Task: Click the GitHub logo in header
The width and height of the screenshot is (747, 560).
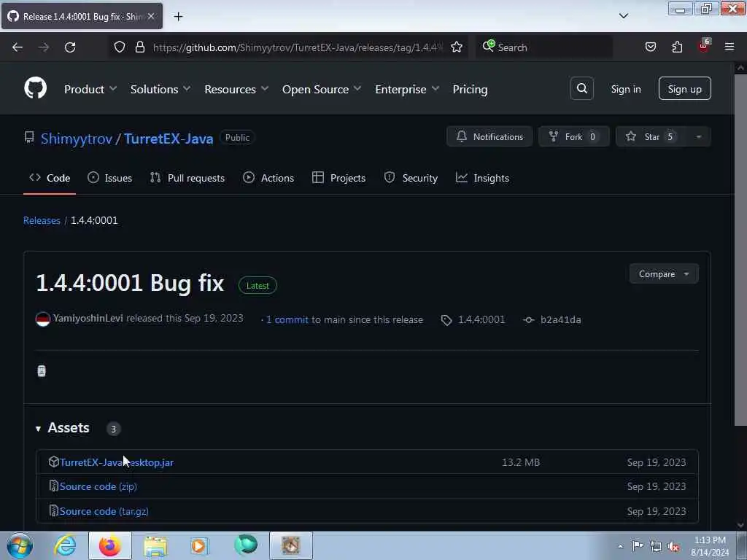Action: point(35,88)
